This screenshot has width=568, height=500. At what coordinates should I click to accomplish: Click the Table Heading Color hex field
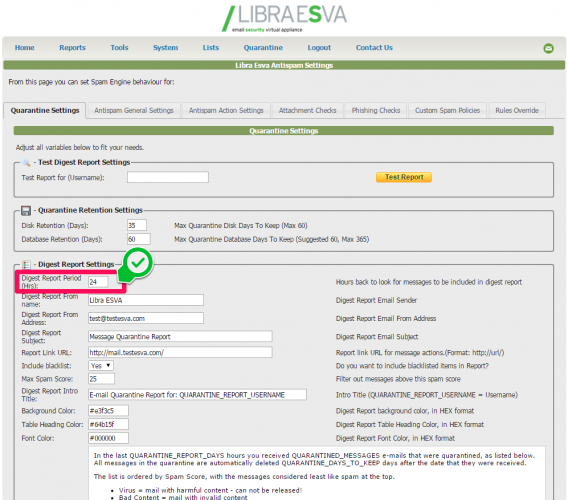click(x=108, y=424)
